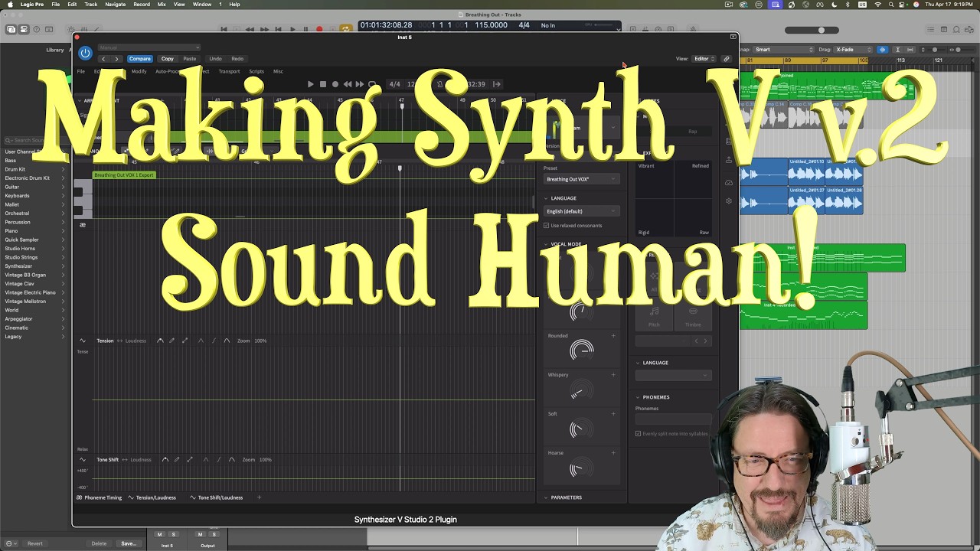Toggle Use relaxed consonants checkbox

(x=546, y=226)
